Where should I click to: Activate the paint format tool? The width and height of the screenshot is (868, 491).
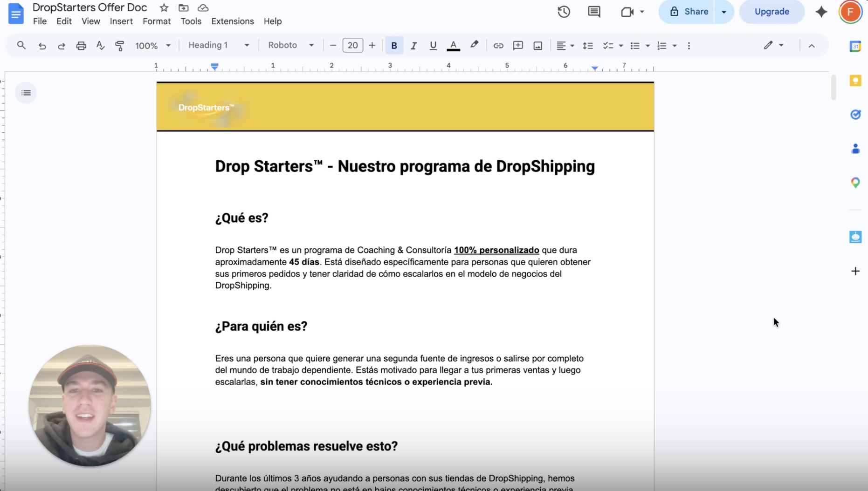tap(120, 46)
